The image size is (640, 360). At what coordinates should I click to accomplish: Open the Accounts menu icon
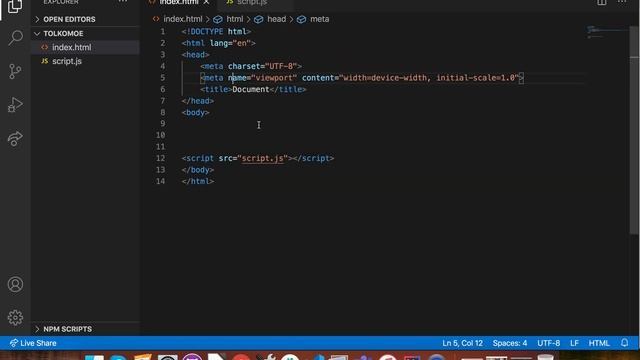[x=15, y=284]
